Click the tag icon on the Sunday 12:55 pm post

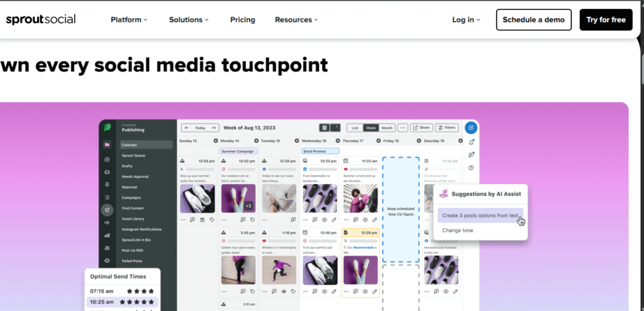pos(212,220)
